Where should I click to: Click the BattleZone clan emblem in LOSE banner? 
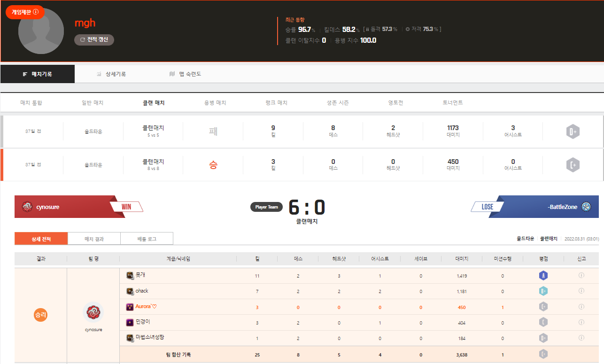(586, 207)
